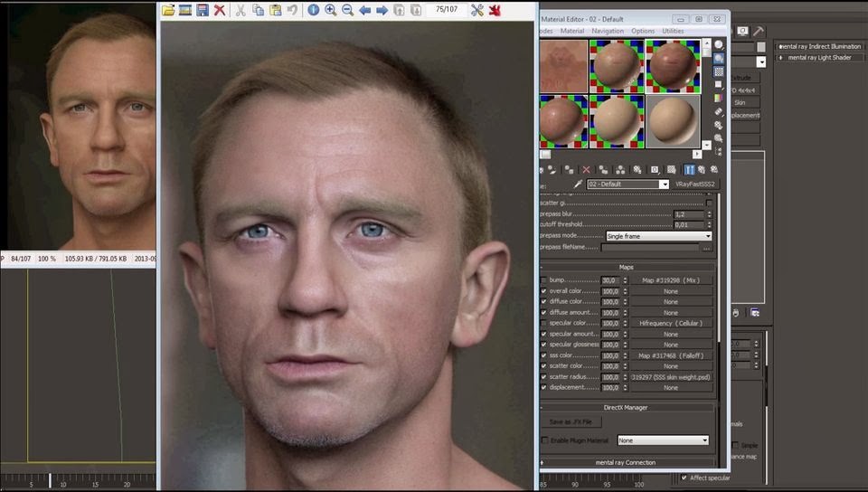
Task: Enable Plugin Material checkbox
Action: coord(544,440)
